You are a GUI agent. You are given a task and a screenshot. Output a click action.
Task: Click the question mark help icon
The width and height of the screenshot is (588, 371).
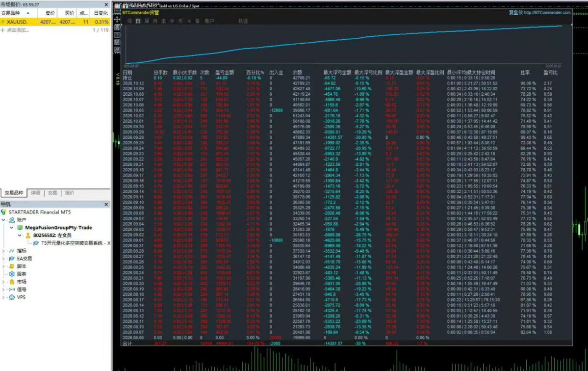coord(117,35)
